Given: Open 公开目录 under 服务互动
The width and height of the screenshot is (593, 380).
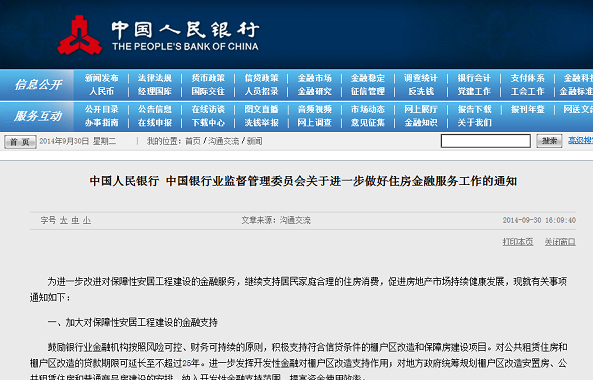Looking at the screenshot, I should (x=101, y=109).
